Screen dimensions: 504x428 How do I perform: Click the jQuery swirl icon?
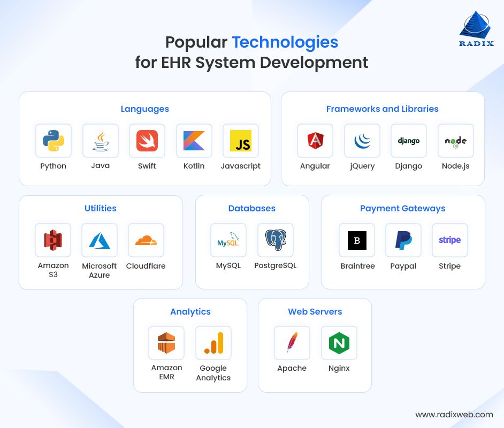[362, 141]
